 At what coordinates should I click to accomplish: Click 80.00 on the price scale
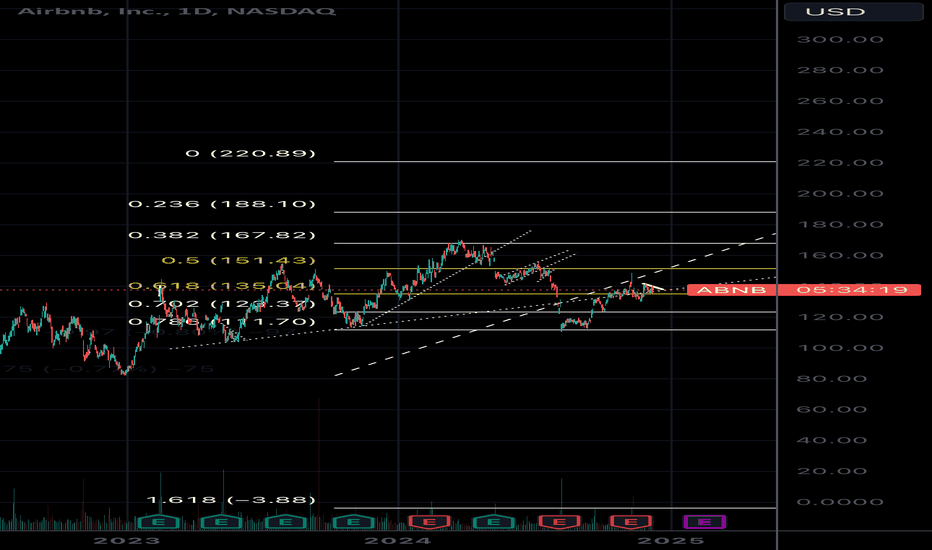pyautogui.click(x=832, y=379)
